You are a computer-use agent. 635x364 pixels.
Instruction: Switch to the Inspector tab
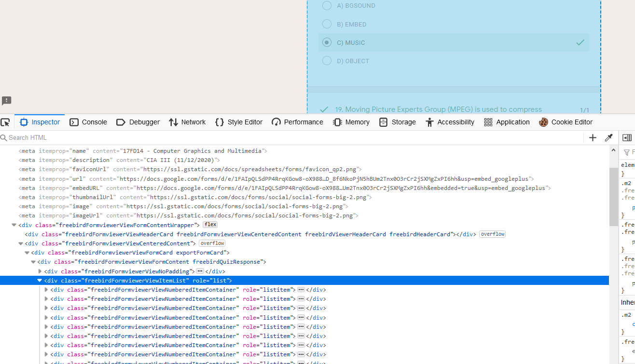tap(40, 122)
